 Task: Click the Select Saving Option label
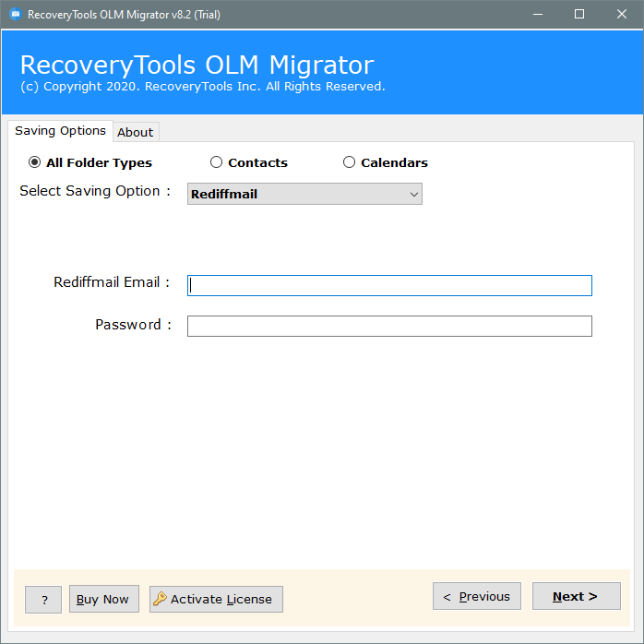(x=95, y=191)
